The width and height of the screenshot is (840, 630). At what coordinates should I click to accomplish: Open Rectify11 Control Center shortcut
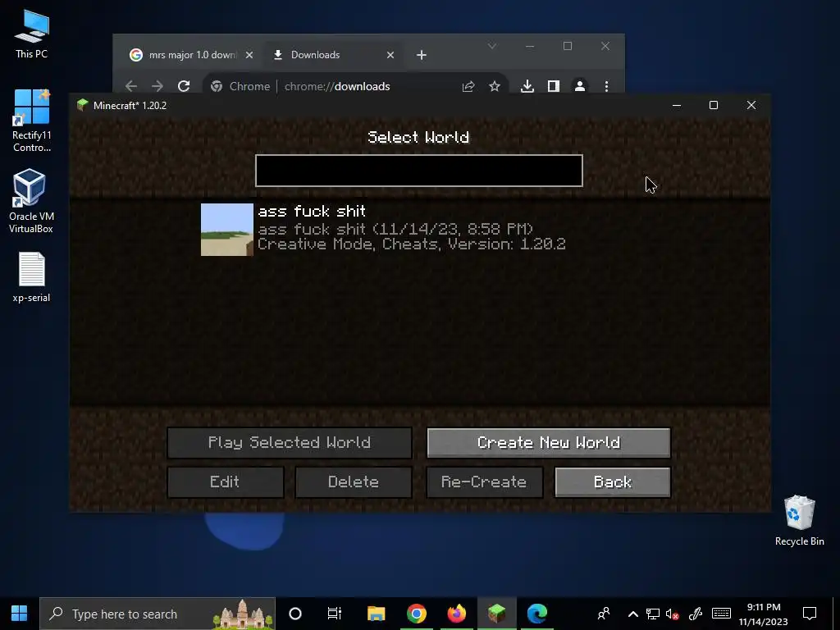(x=32, y=121)
